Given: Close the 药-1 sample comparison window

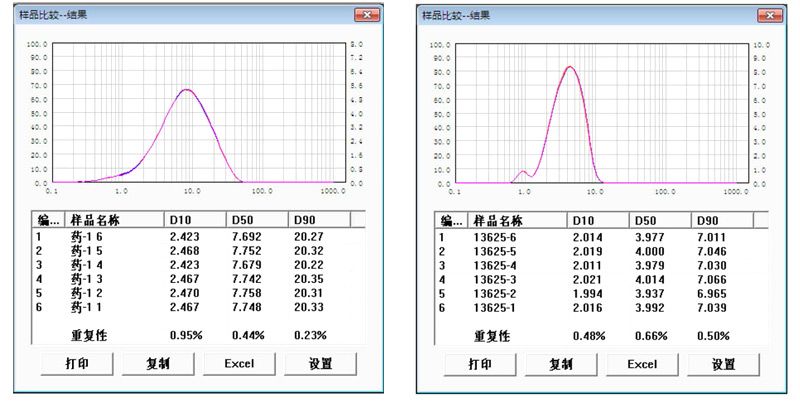Looking at the screenshot, I should click(366, 14).
